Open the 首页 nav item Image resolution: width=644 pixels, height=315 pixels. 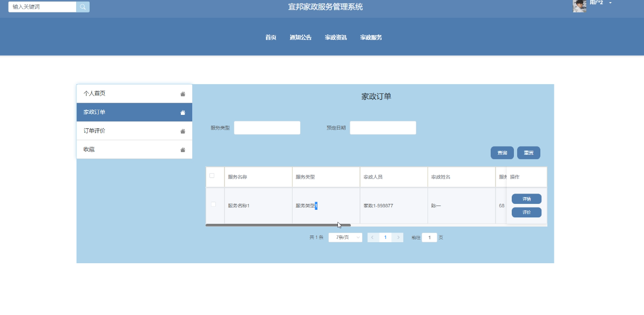click(x=270, y=37)
